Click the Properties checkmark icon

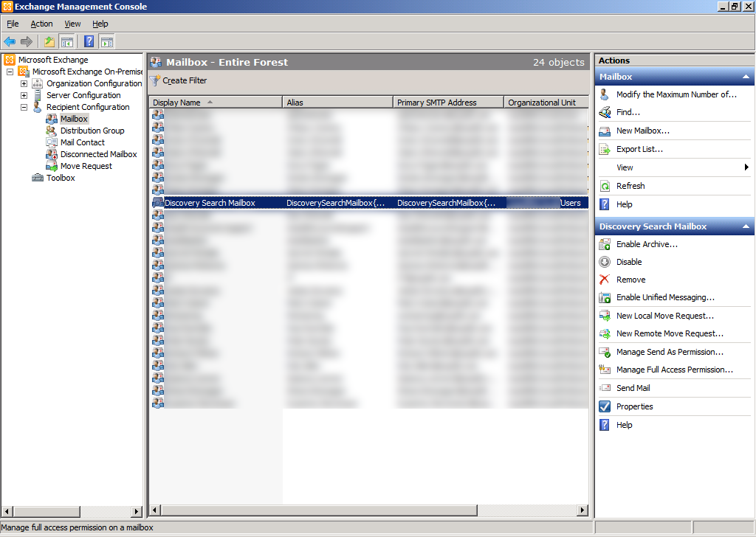(605, 406)
